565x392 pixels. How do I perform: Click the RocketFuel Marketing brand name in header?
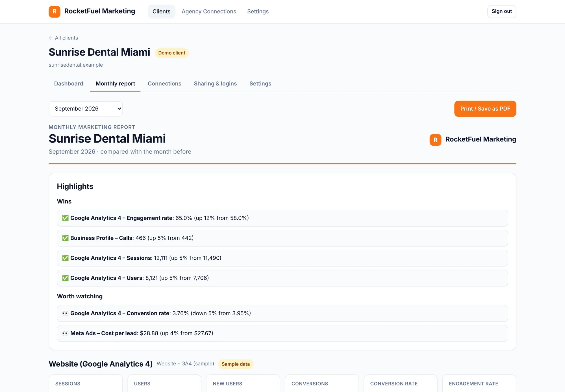coord(100,11)
